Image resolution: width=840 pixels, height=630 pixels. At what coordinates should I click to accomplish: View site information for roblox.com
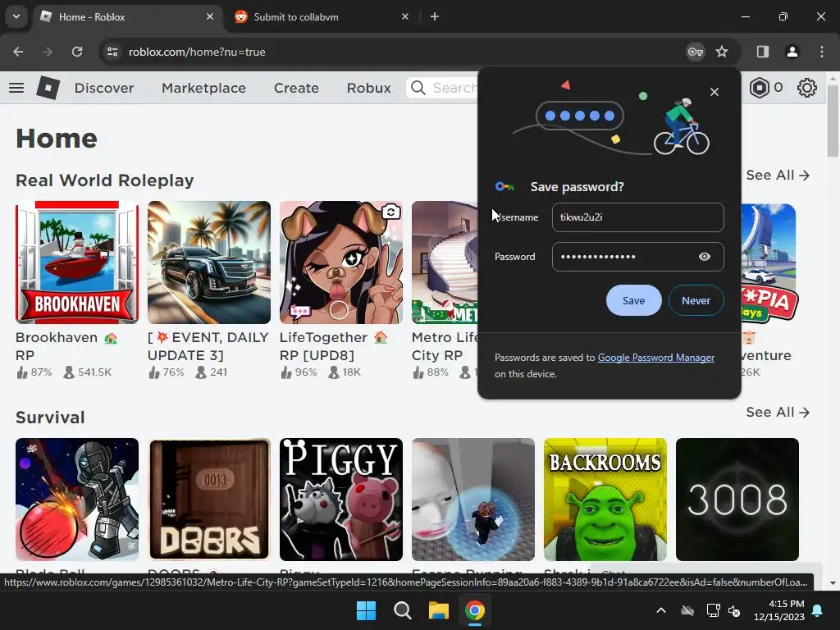pos(112,52)
